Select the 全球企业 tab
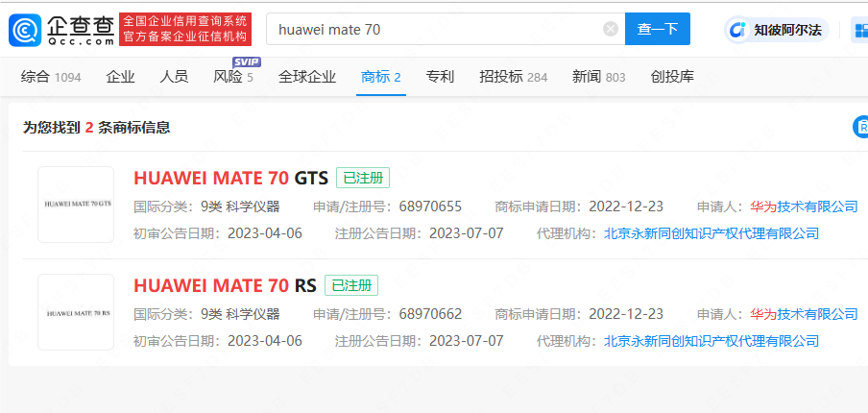 [x=306, y=77]
